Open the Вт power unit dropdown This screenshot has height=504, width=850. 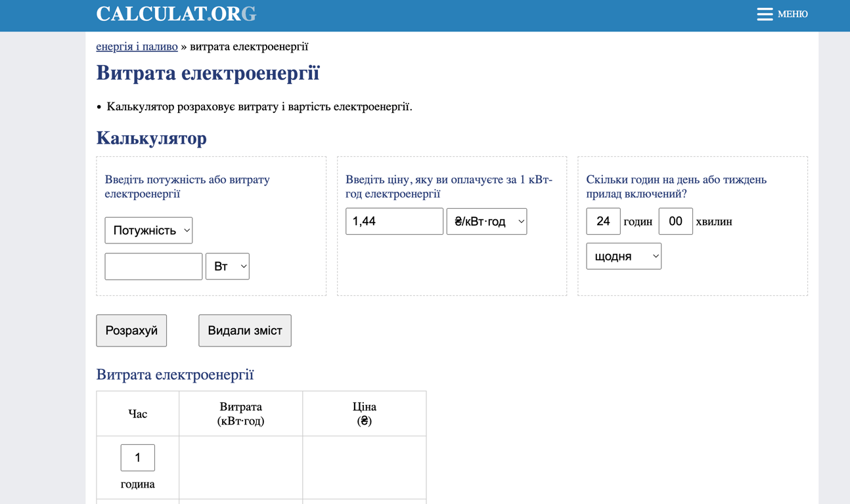(227, 266)
